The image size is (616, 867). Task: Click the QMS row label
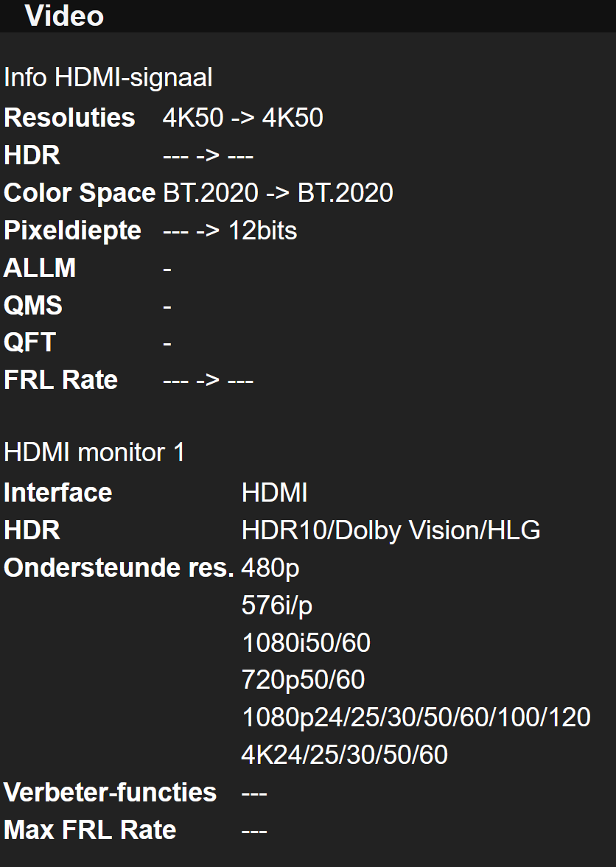click(x=33, y=306)
